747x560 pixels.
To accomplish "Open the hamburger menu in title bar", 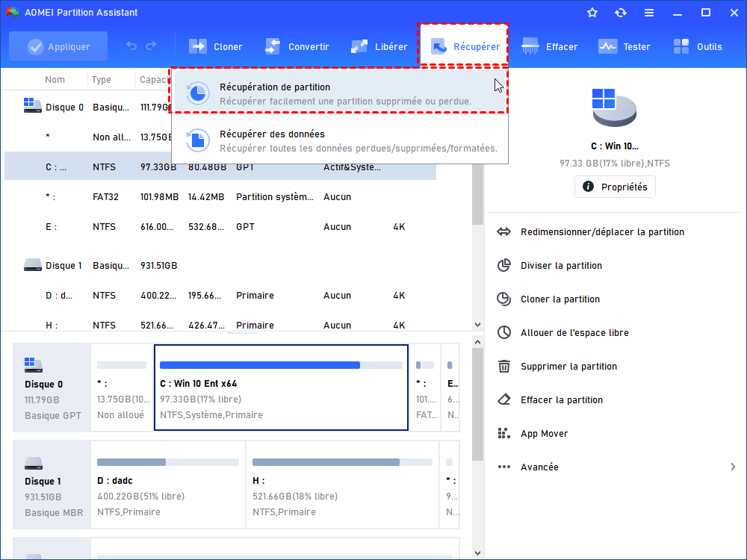I will 649,13.
